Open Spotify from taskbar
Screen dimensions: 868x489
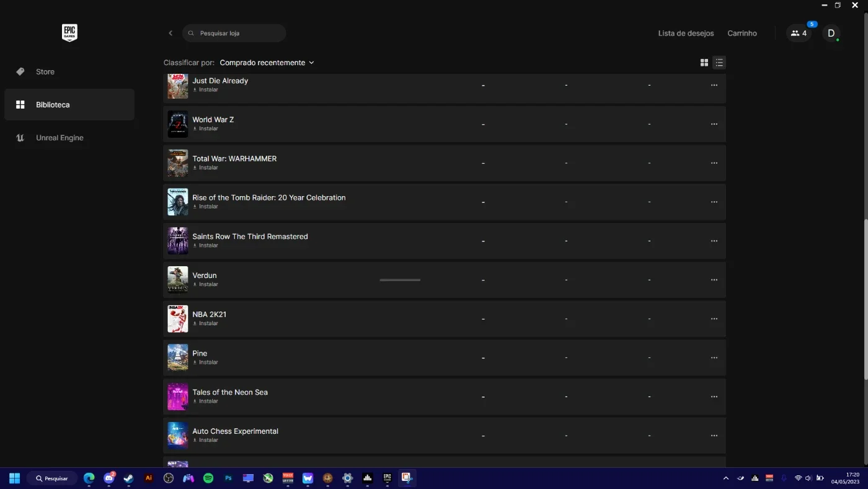tap(208, 478)
